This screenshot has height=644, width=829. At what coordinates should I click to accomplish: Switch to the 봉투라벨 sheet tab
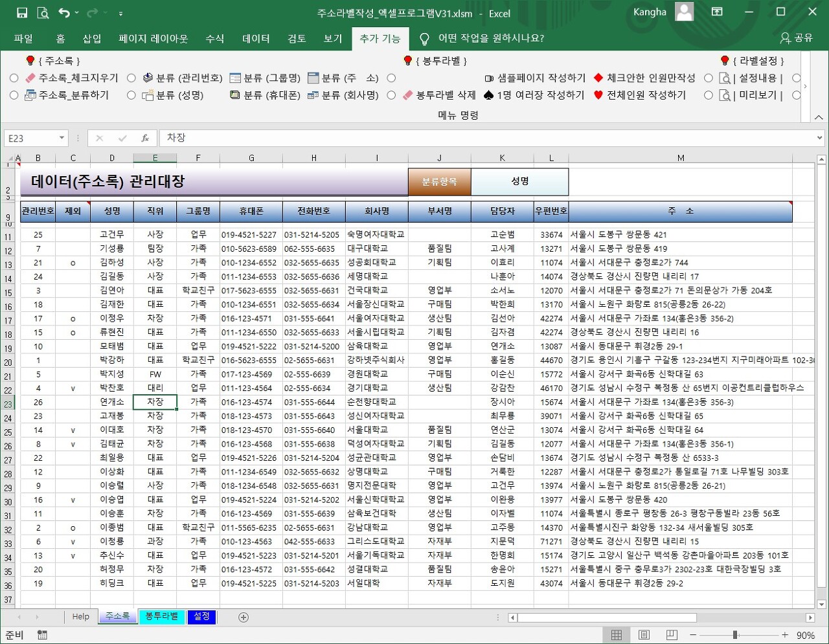(162, 617)
